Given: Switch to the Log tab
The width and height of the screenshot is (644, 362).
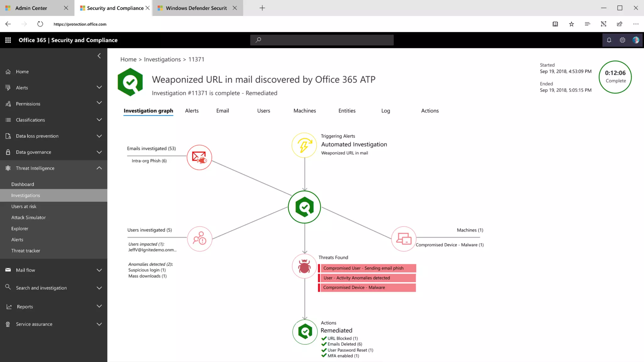Looking at the screenshot, I should point(386,111).
